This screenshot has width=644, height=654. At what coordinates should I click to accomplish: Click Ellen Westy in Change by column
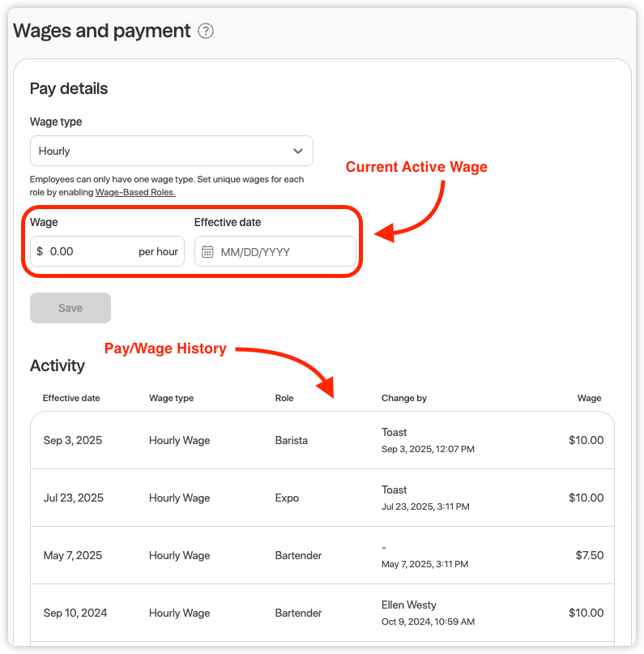[x=408, y=605]
